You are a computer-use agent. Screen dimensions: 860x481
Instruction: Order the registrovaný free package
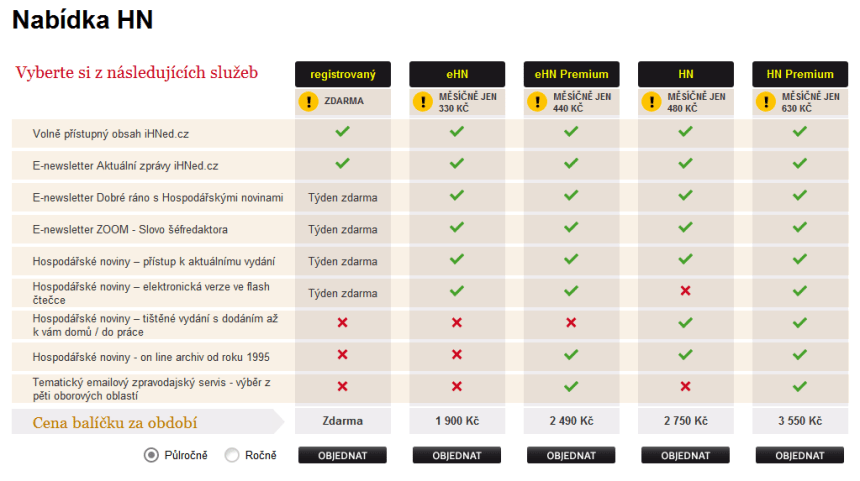[342, 455]
